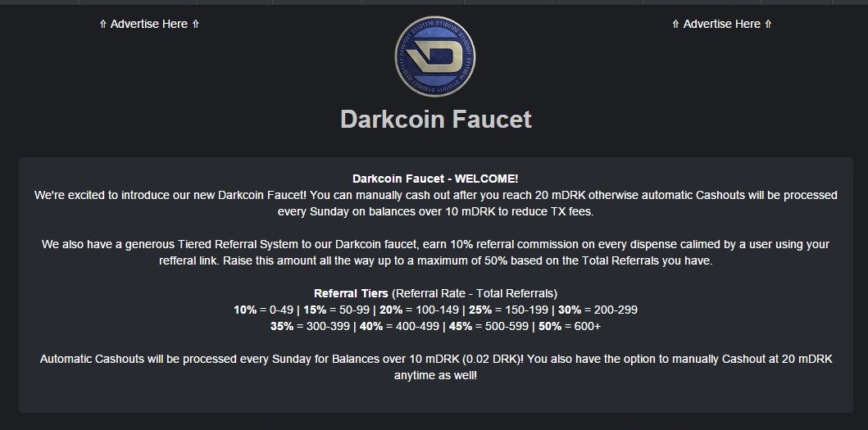Click the 40% referral tier entry
868x430 pixels.
(399, 327)
